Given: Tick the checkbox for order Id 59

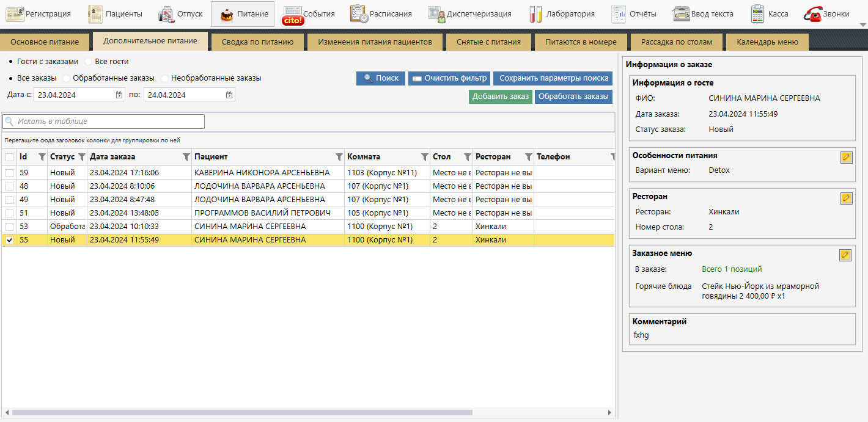Looking at the screenshot, I should tap(9, 173).
